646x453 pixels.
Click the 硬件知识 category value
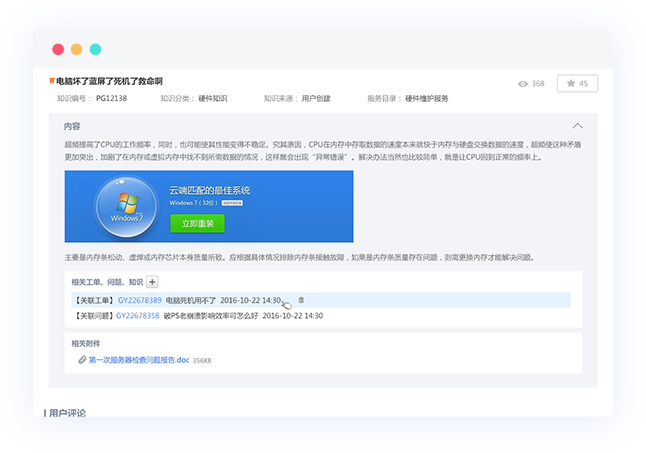[x=213, y=98]
